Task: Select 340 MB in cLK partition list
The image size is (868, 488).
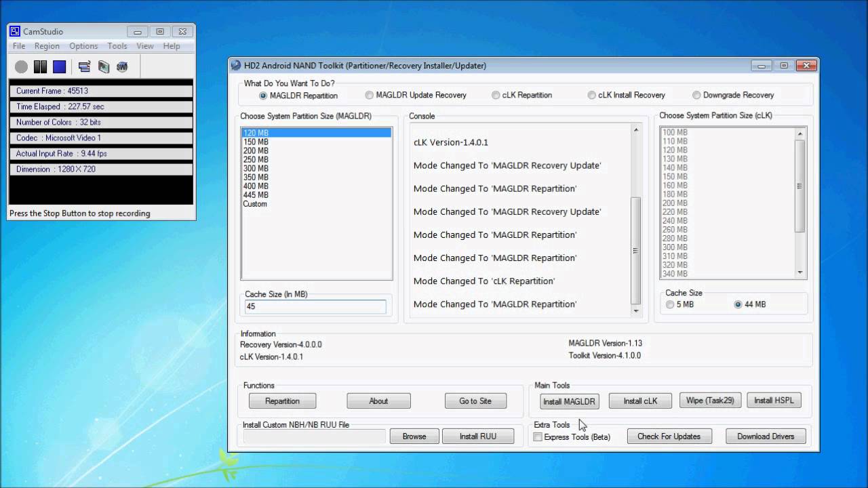Action: tap(728, 274)
